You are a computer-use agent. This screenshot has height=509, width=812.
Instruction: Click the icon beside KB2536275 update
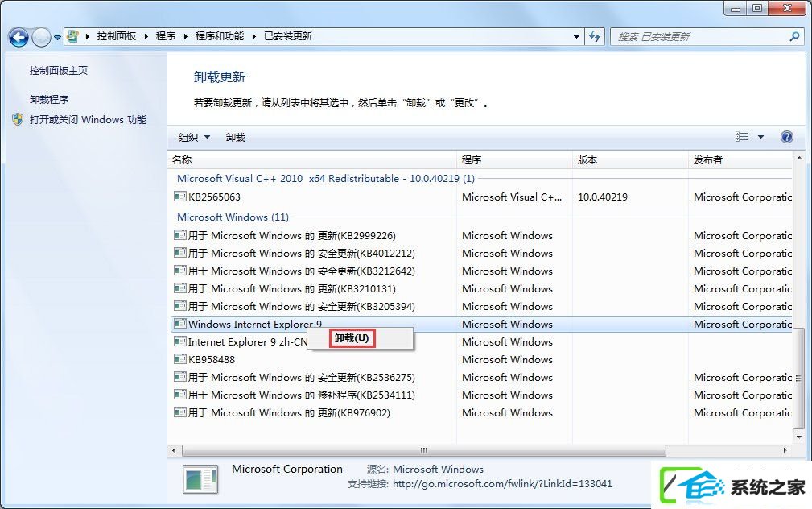[180, 377]
